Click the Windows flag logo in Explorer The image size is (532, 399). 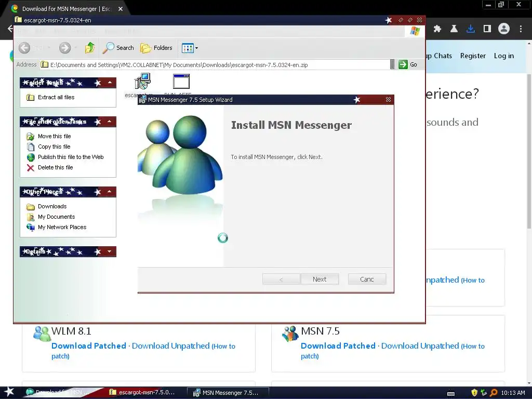click(415, 31)
